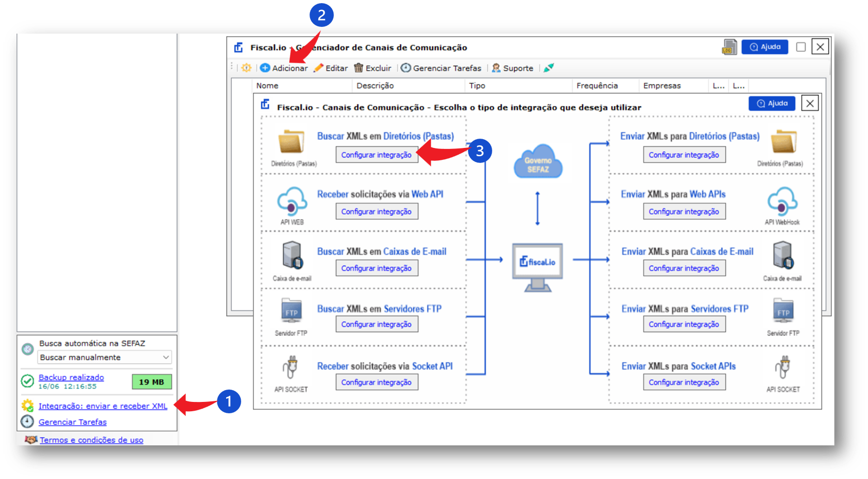Click the handshake icon beside Termos link
This screenshot has height=479, width=868.
coord(31,440)
